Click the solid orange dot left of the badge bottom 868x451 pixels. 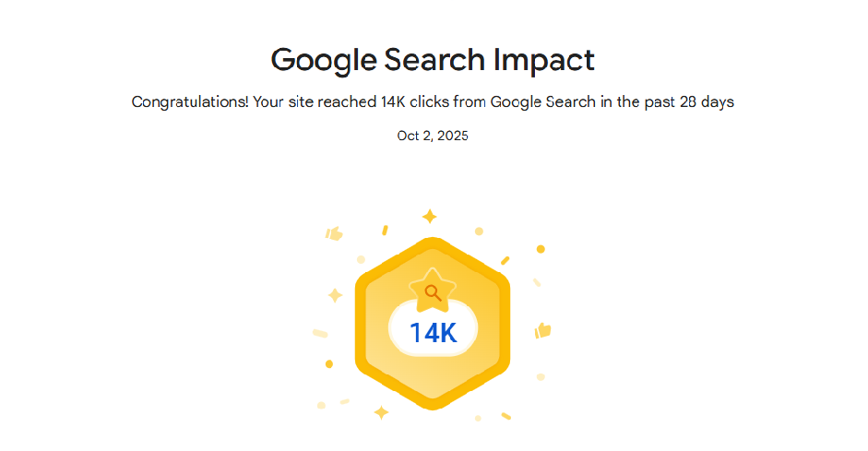[329, 363]
